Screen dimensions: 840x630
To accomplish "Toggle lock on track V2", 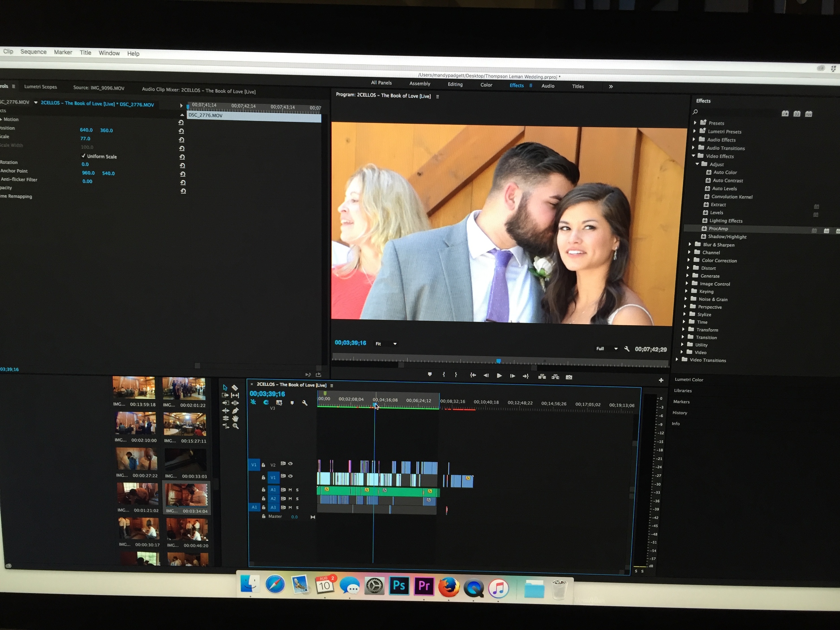I will tap(263, 465).
